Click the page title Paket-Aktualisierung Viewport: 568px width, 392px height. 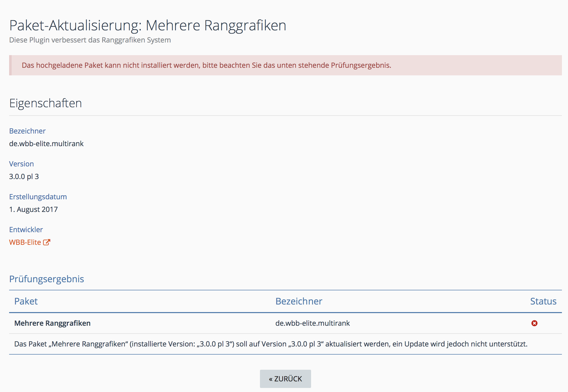[x=148, y=25]
